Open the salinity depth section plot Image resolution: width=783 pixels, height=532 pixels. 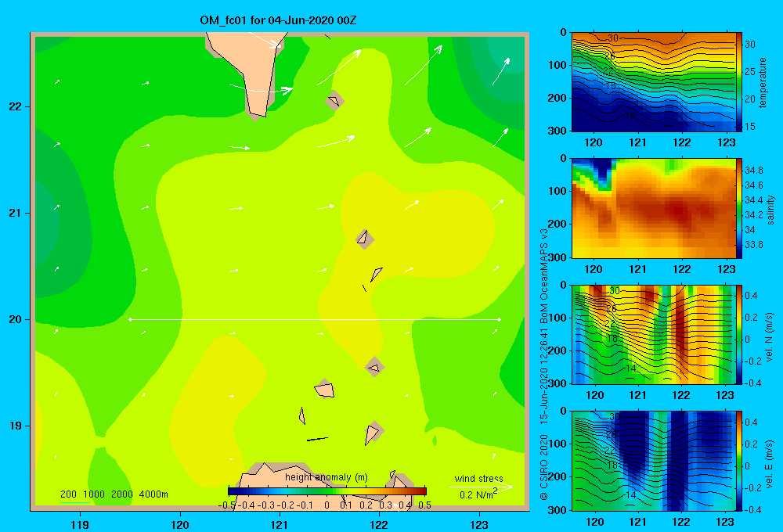point(654,208)
